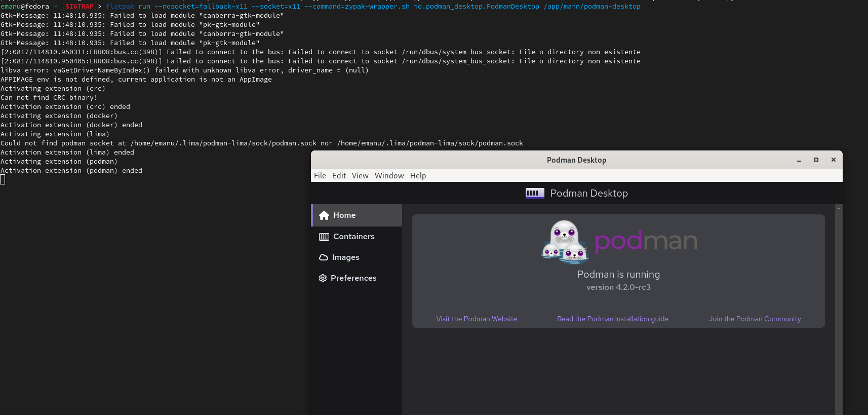The width and height of the screenshot is (868, 415).
Task: Open the Preferences page label
Action: pyautogui.click(x=353, y=278)
